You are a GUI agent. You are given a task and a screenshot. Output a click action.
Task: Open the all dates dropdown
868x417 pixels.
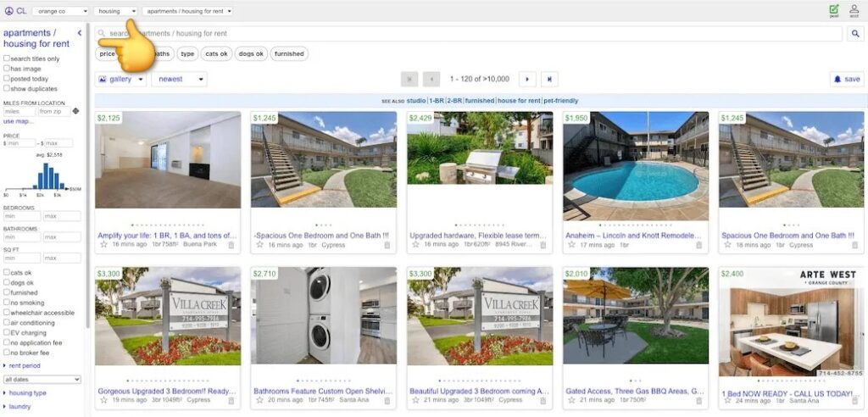[x=42, y=380]
